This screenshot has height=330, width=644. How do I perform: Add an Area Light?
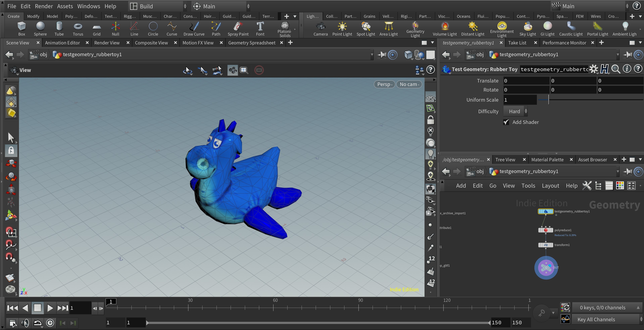[x=388, y=29]
